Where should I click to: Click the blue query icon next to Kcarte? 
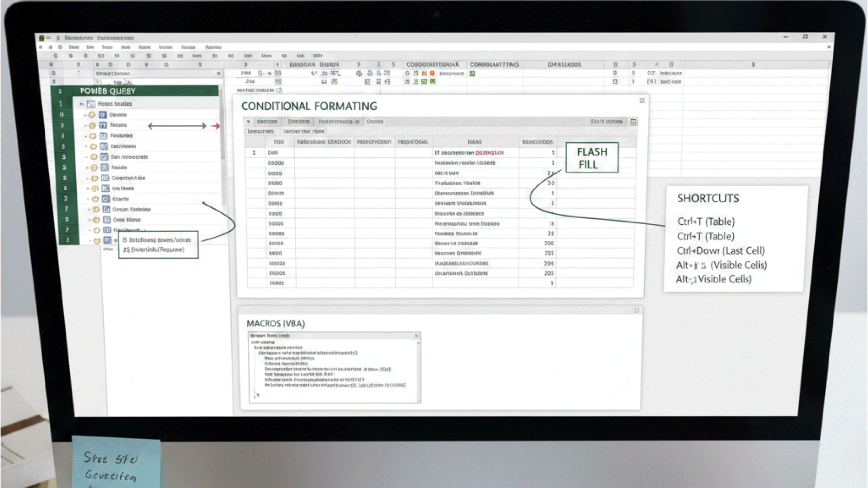point(106,199)
